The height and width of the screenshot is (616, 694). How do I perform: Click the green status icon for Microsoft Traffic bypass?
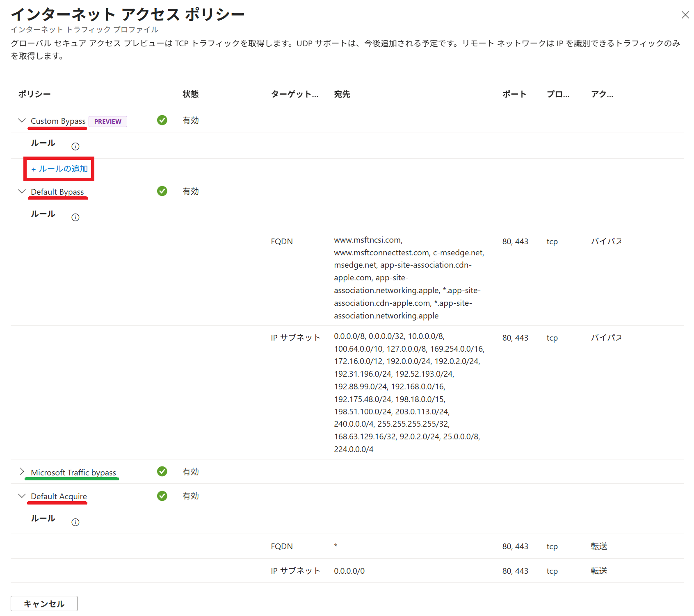click(x=162, y=472)
